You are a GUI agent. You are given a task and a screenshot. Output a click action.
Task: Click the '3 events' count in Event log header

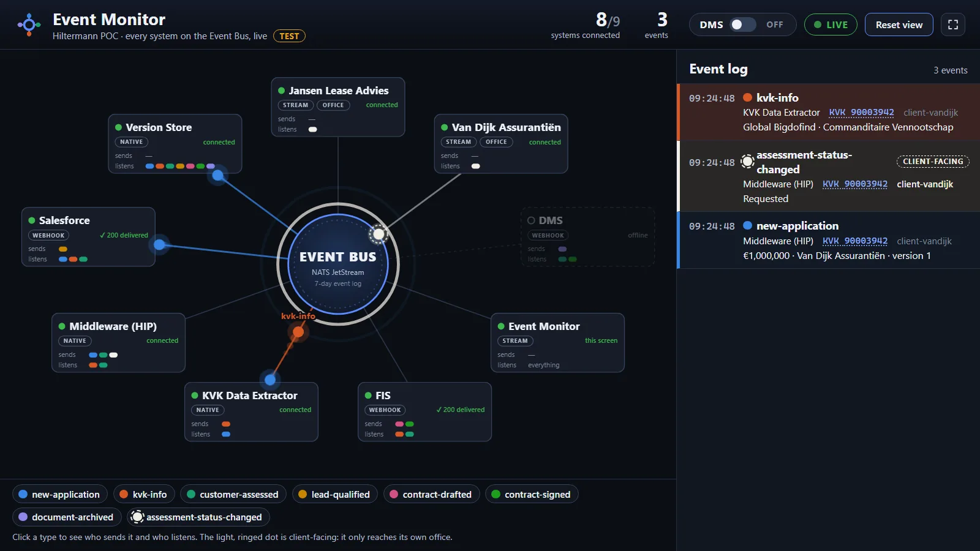(951, 70)
